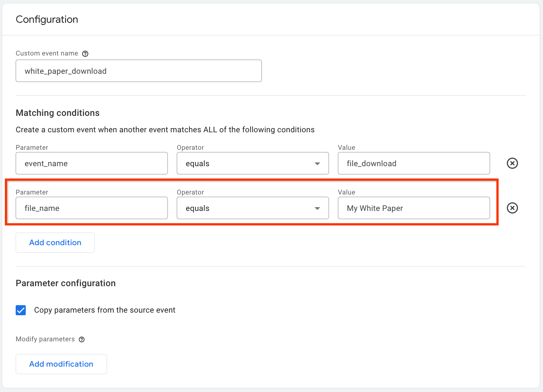Viewport: 543px width, 392px height.
Task: Click the Configuration heading
Action: point(47,19)
